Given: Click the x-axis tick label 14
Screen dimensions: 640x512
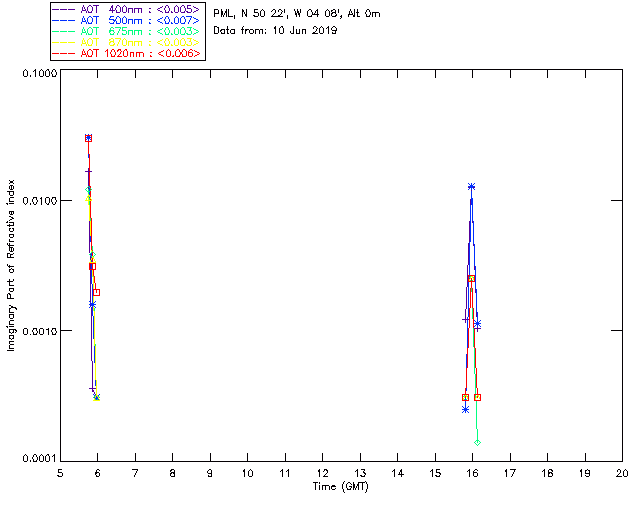Looking at the screenshot, I should pyautogui.click(x=398, y=473).
